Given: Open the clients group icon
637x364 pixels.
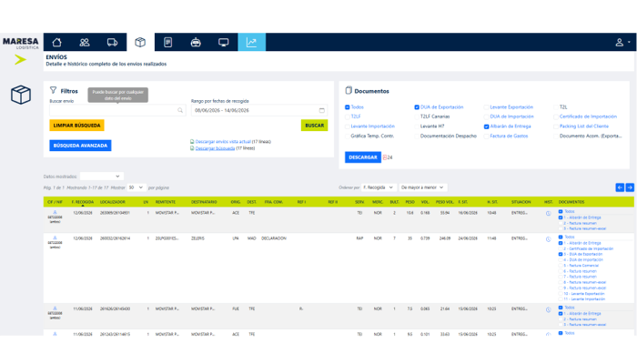Looking at the screenshot, I should (85, 42).
